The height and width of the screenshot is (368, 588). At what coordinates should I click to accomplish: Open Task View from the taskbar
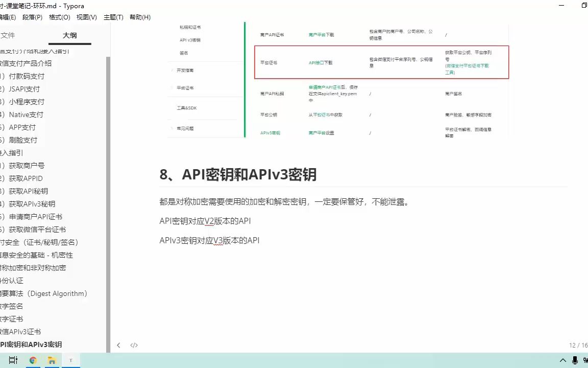(x=13, y=360)
